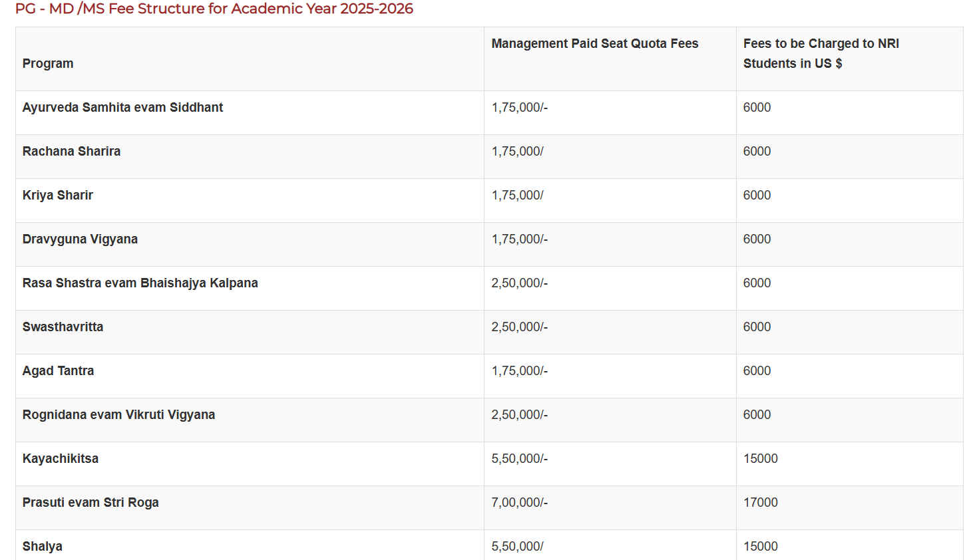Screen dimensions: 973x560
Task: Click the Shalya program name
Action: tap(43, 547)
